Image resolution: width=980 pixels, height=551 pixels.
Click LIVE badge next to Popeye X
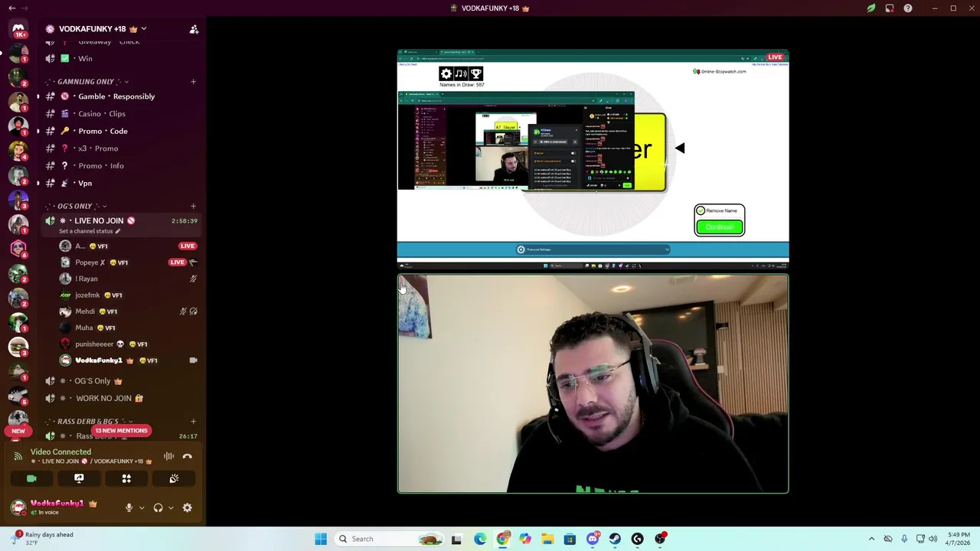(177, 262)
